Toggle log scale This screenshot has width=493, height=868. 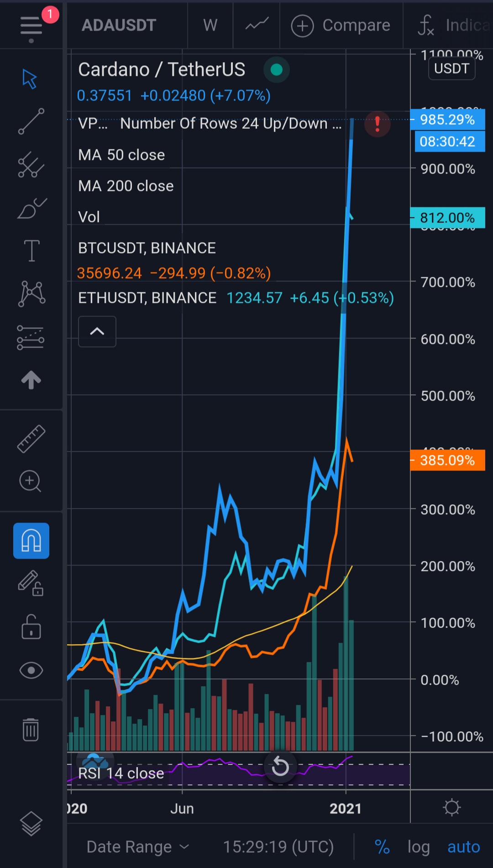tap(419, 847)
